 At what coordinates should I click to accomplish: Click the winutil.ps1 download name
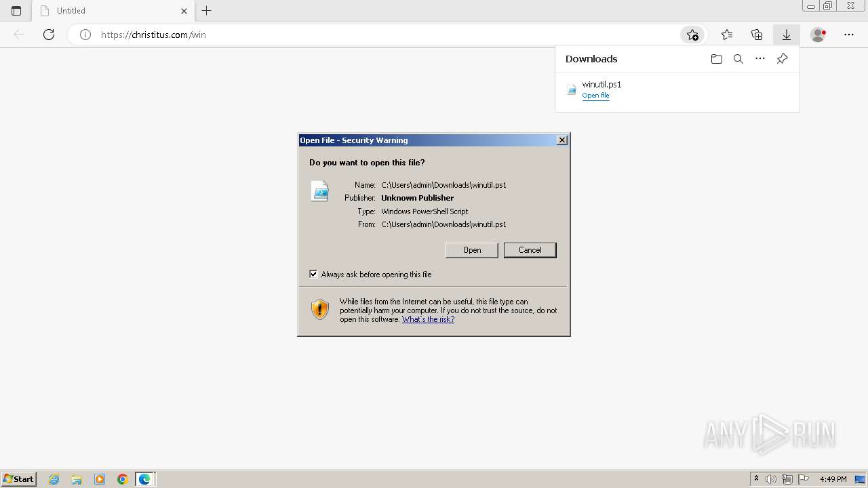click(601, 84)
